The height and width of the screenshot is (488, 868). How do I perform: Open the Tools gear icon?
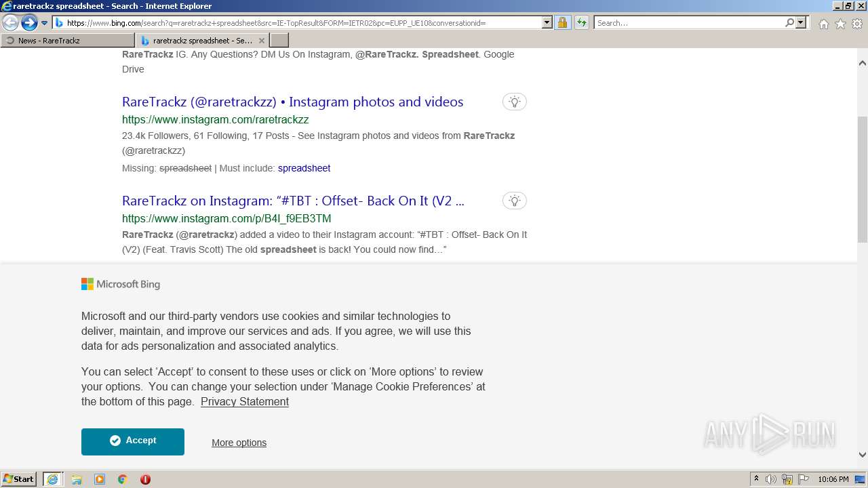[x=857, y=24]
